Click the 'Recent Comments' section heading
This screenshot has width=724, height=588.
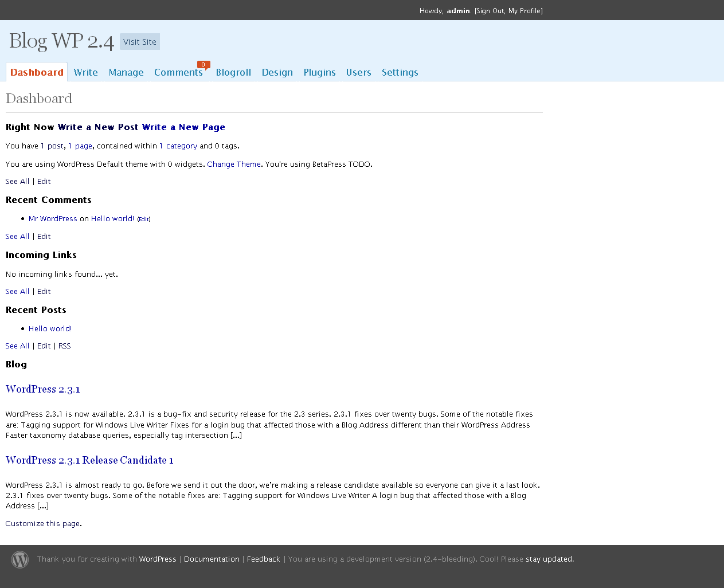(x=49, y=200)
